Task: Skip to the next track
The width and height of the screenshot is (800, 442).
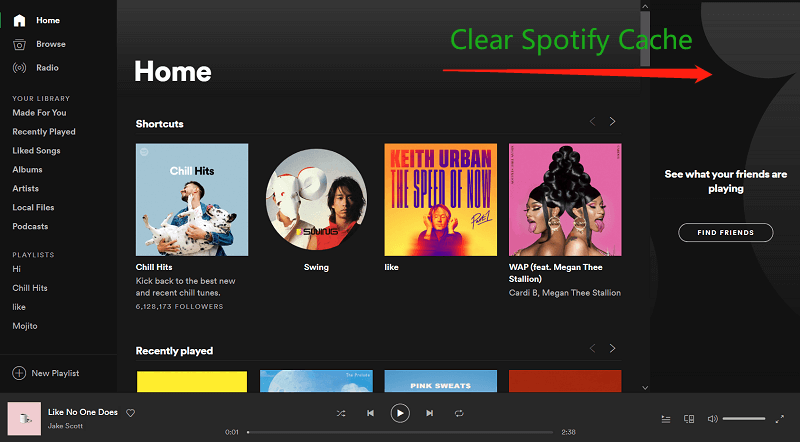Action: pyautogui.click(x=430, y=413)
